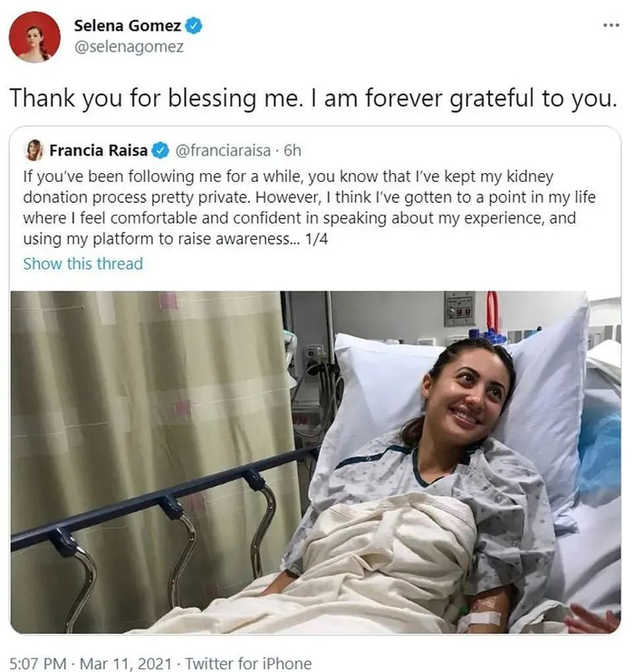Viewport: 634px width, 672px height.
Task: Open the Selena Gomez display name
Action: pyautogui.click(x=129, y=26)
